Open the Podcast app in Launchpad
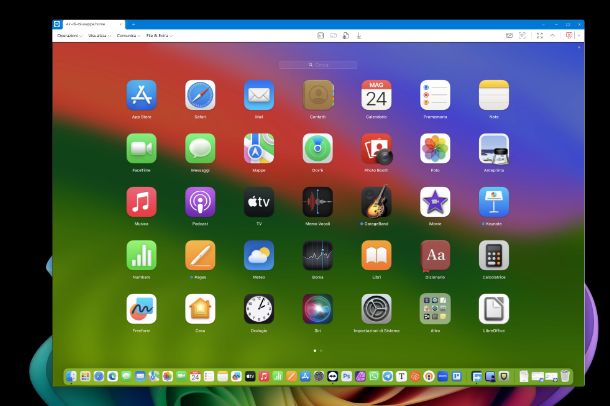 [200, 202]
